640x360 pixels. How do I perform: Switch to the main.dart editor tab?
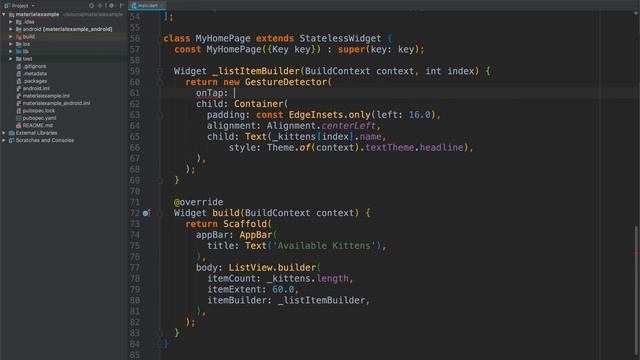click(x=147, y=6)
